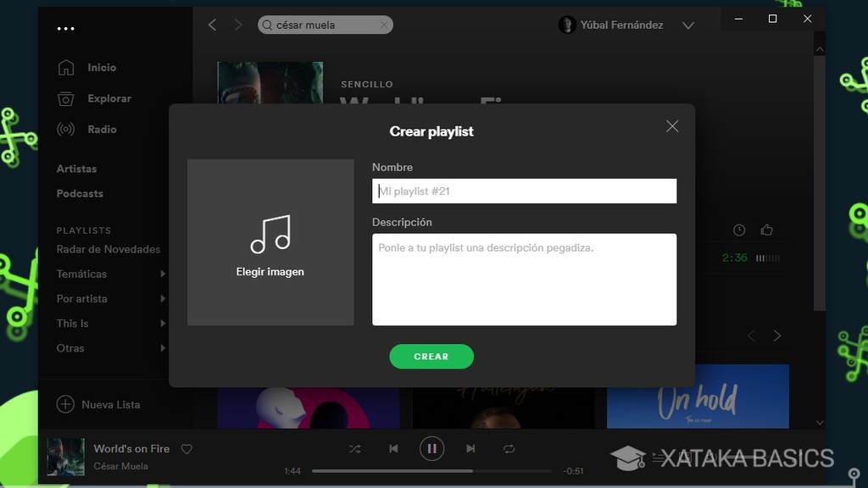Viewport: 868px width, 488px height.
Task: Activate repeat mode
Action: pyautogui.click(x=508, y=449)
